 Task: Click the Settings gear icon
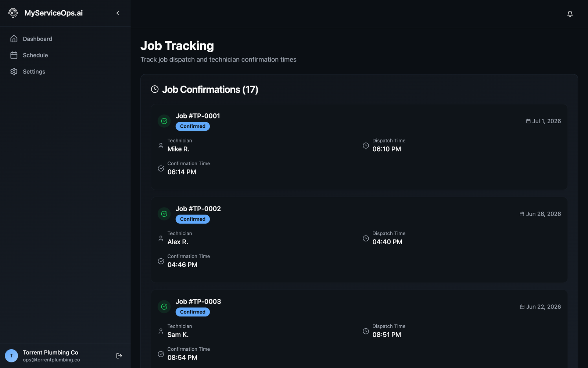[14, 72]
